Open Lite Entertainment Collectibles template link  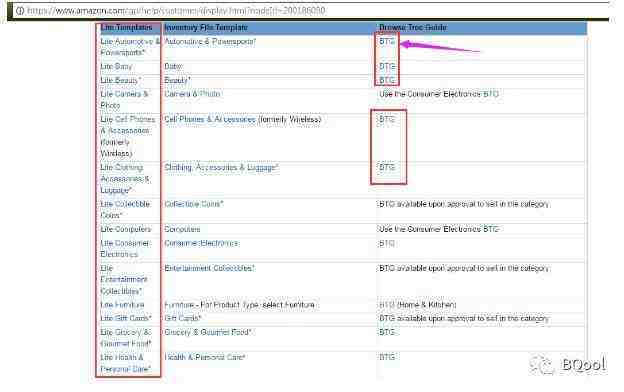124,279
